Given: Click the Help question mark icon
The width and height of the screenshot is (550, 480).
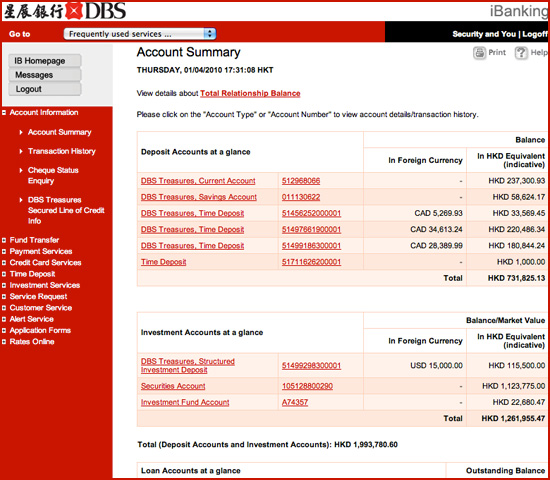Looking at the screenshot, I should (521, 53).
